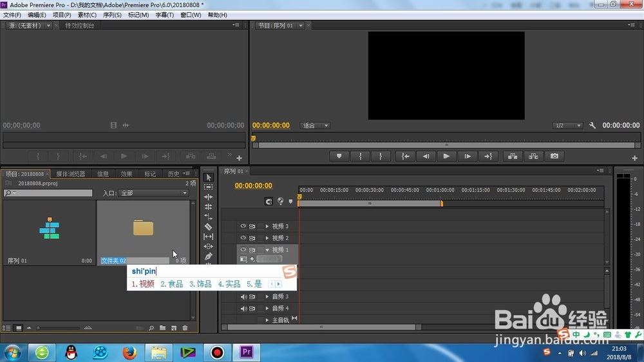
Task: Click the thumbnail zoom slider handle
Action: click(x=38, y=328)
